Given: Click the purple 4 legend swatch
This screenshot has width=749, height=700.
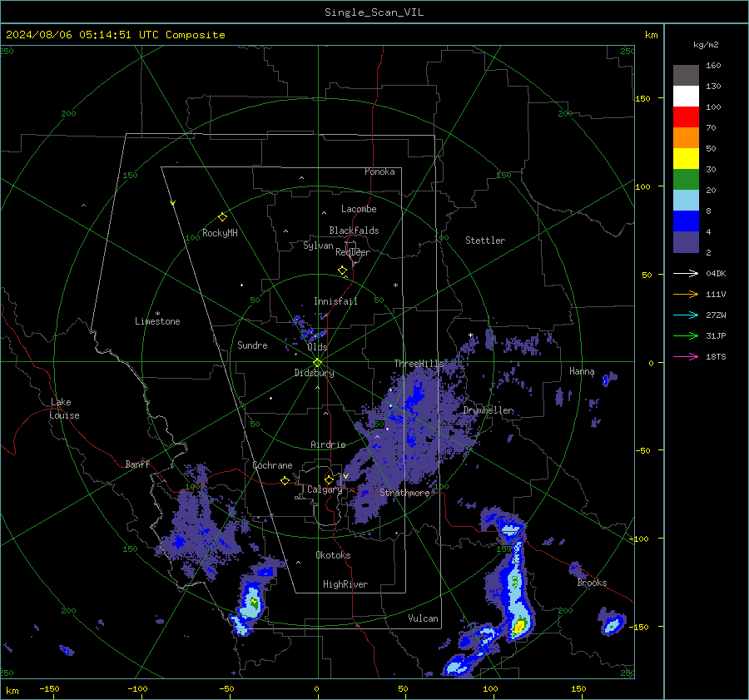Looking at the screenshot, I should click(x=686, y=241).
